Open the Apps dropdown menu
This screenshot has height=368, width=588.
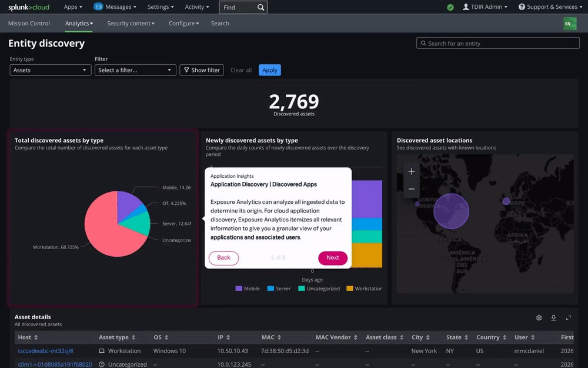pos(73,6)
